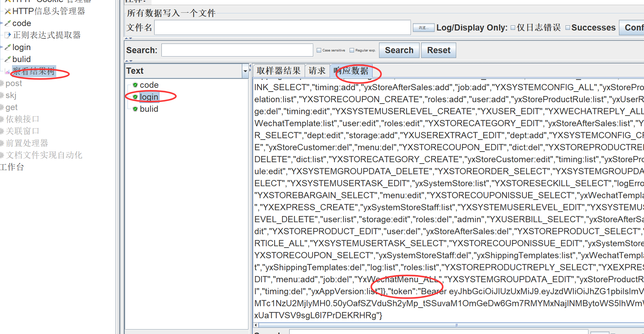Click the gear icon beside post
Screen dimensions: 644x334
pos(2,83)
